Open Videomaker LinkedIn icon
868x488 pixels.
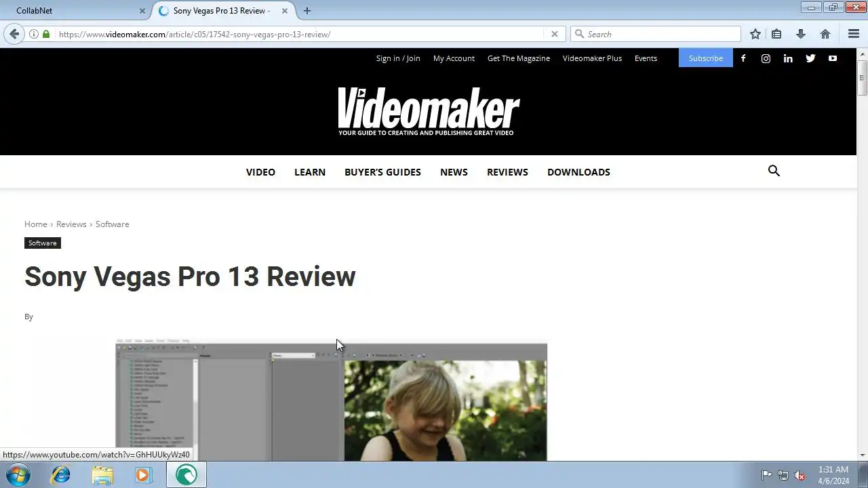click(788, 58)
